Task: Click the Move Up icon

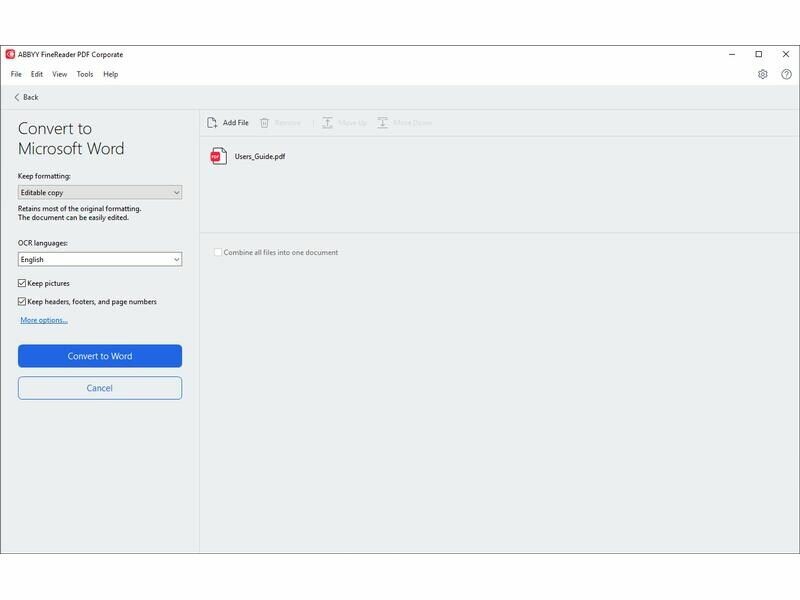Action: pyautogui.click(x=327, y=123)
